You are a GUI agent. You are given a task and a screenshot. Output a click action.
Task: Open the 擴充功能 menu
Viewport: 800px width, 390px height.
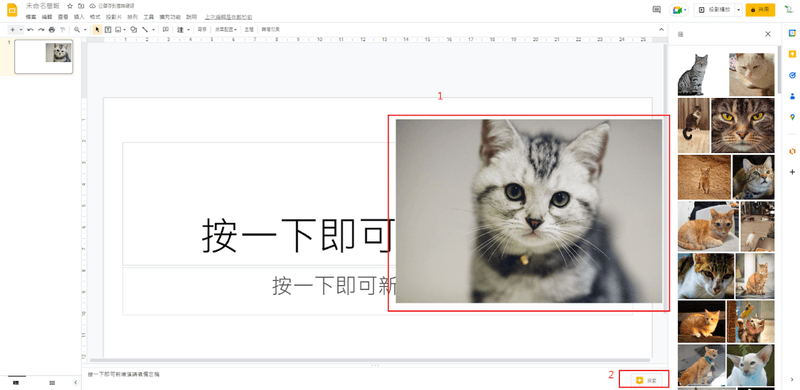(170, 17)
